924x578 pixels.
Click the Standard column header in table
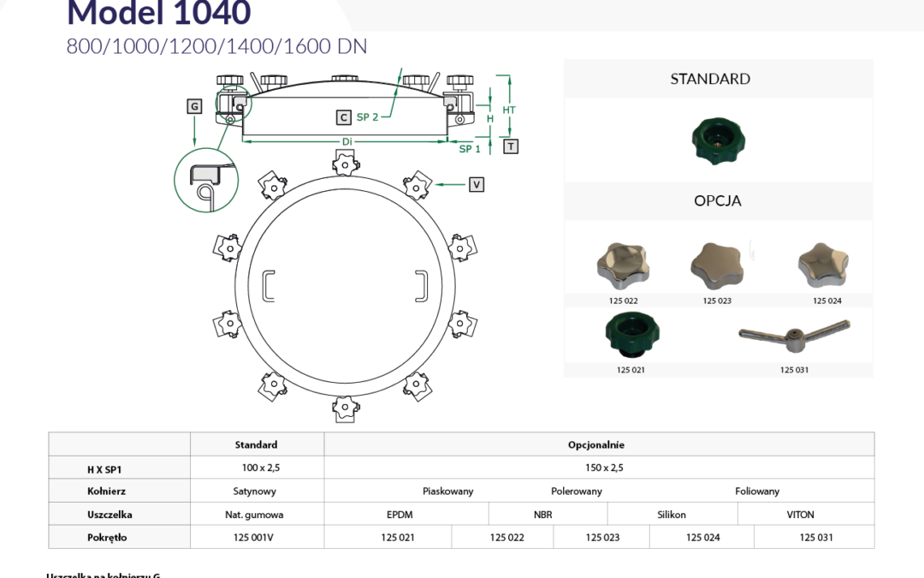coord(256,444)
